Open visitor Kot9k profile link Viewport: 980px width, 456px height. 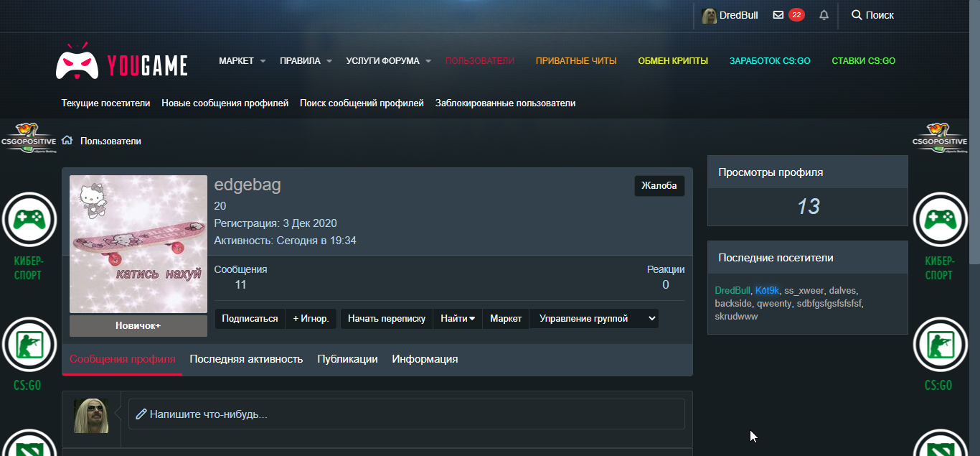[767, 291]
